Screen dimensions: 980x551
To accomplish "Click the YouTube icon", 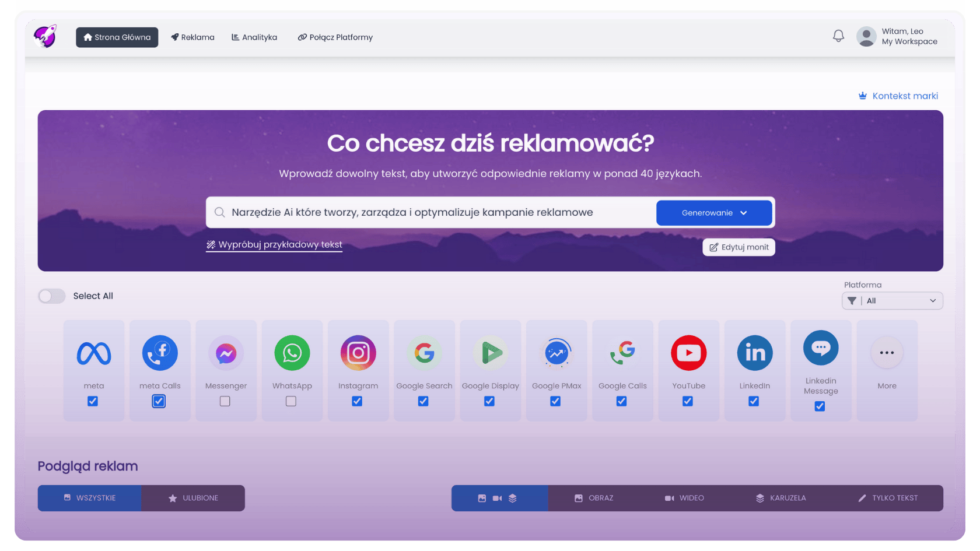I will 689,353.
